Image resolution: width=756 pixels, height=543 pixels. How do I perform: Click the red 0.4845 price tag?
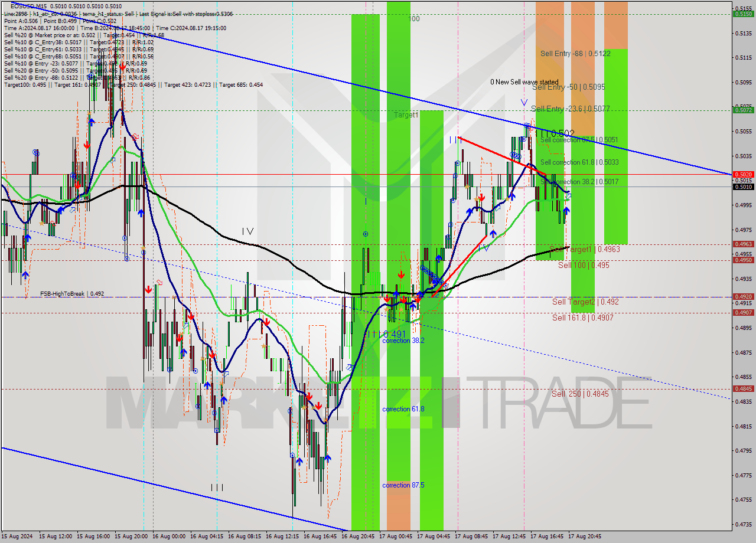742,388
